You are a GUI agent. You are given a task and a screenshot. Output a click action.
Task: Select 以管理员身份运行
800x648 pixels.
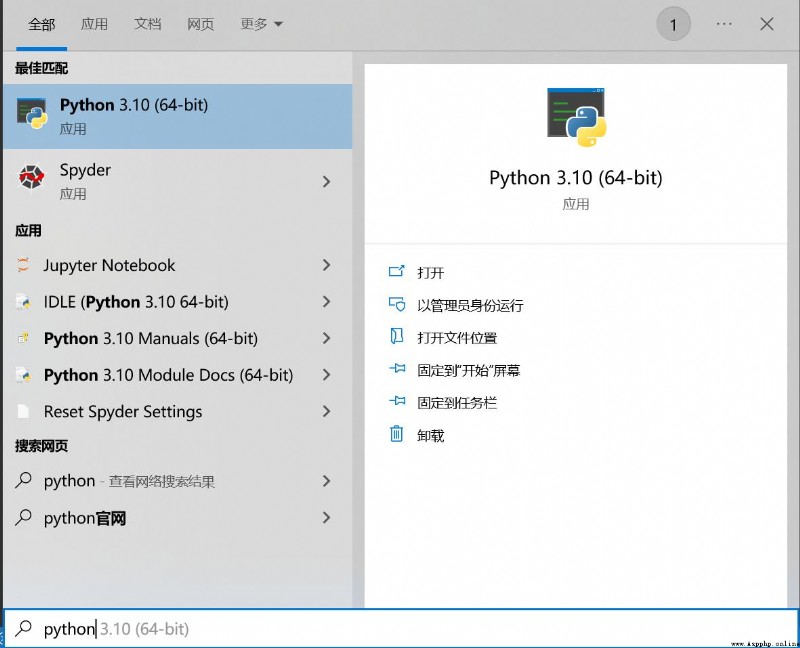coord(470,305)
